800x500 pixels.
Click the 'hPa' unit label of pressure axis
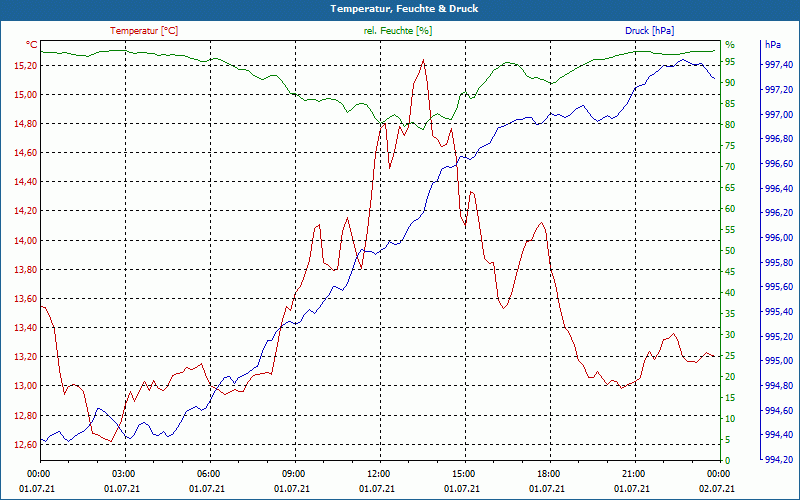772,45
